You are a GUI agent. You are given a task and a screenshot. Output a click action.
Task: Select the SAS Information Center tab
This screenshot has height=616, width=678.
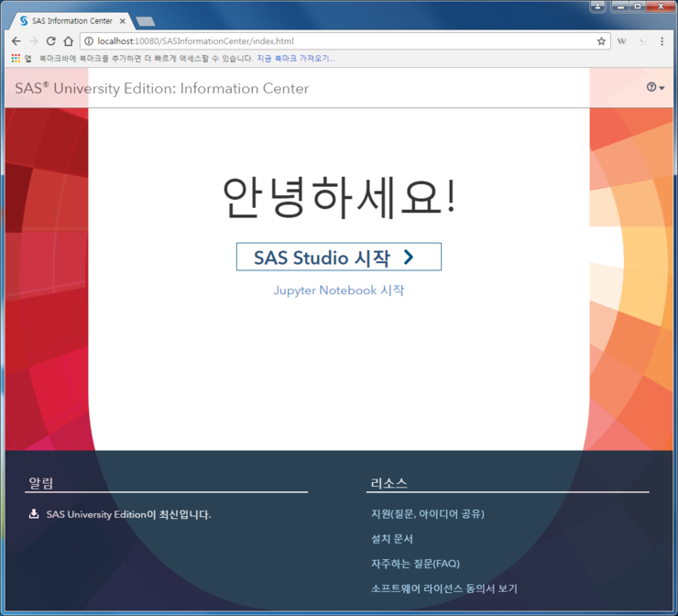71,21
